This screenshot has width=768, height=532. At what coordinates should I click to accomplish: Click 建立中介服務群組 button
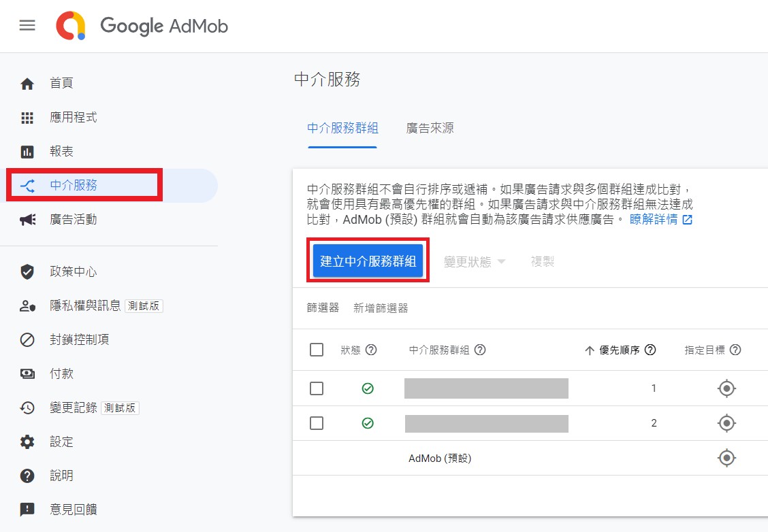[368, 261]
